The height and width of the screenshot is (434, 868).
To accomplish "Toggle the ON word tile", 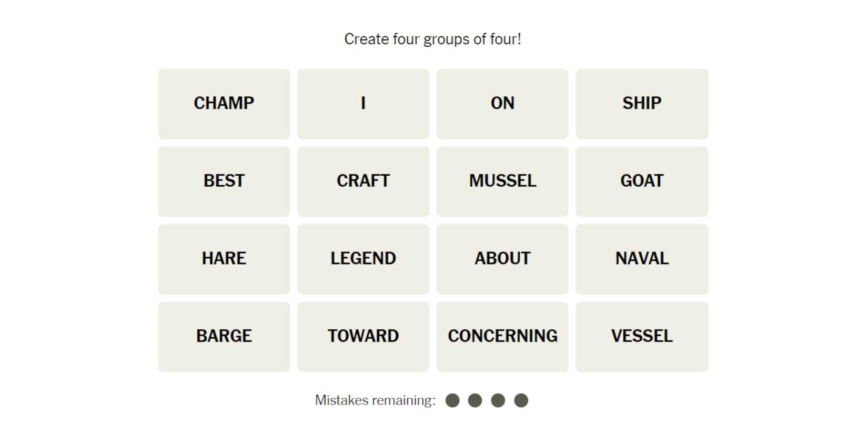I will click(x=502, y=104).
